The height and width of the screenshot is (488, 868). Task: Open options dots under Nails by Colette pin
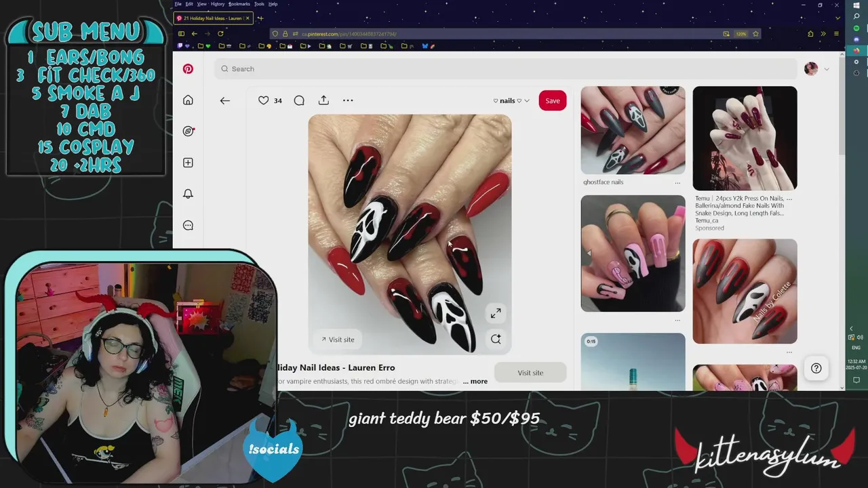pyautogui.click(x=789, y=352)
